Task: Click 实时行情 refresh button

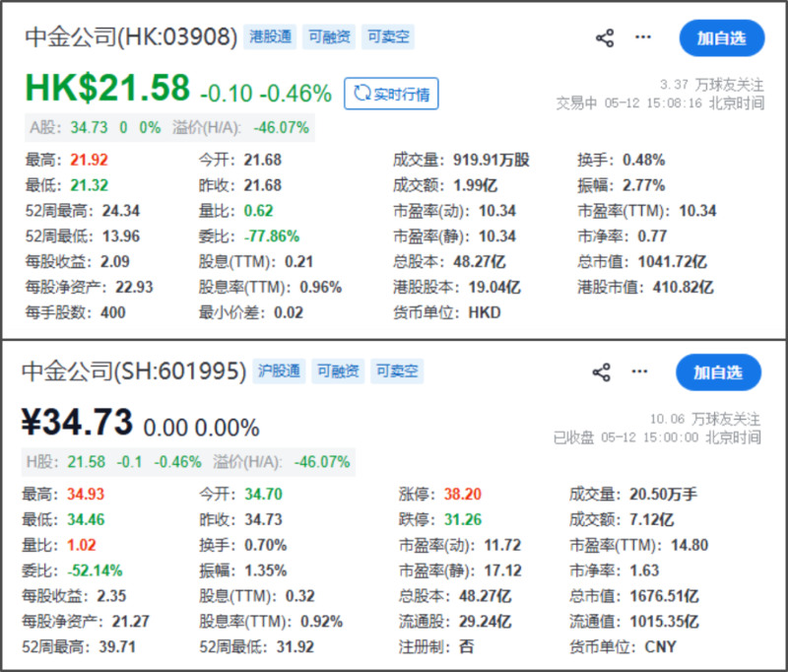Action: [391, 94]
